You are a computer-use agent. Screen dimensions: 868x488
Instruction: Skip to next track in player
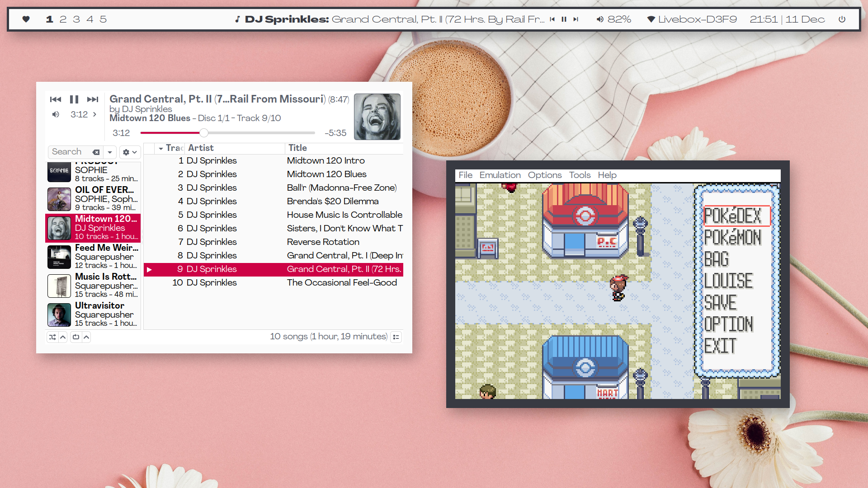pyautogui.click(x=93, y=99)
